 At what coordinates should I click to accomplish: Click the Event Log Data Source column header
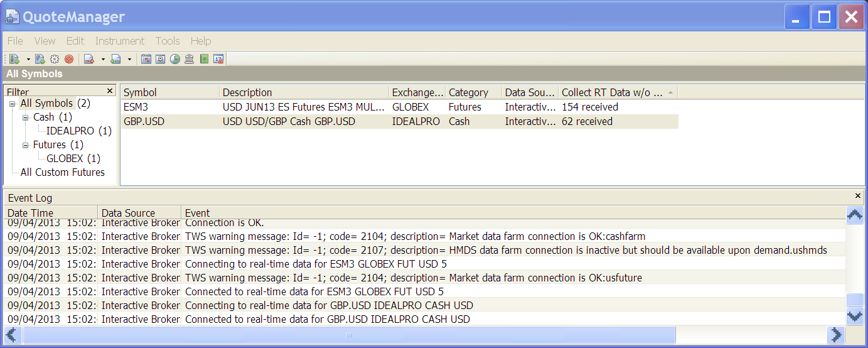tap(139, 213)
